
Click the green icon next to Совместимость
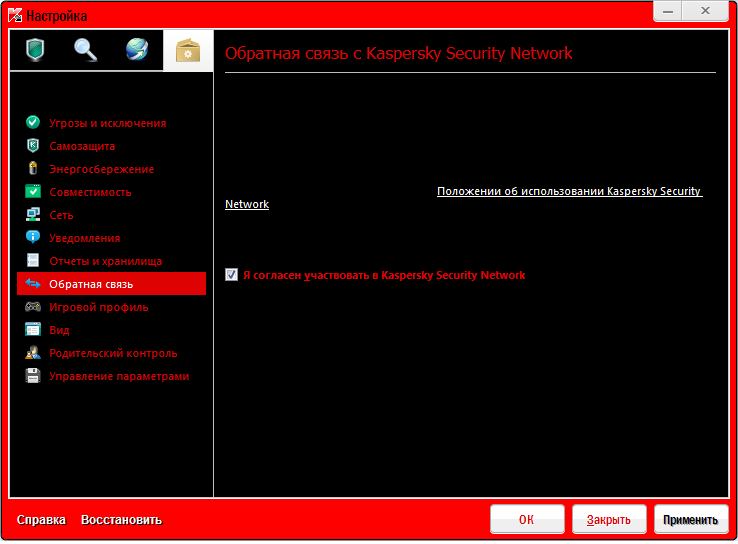tap(33, 192)
